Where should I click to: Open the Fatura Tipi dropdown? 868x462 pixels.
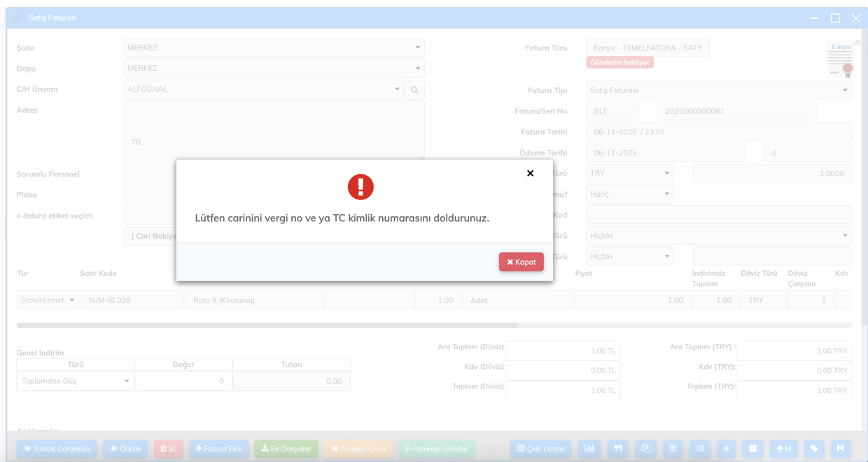pyautogui.click(x=718, y=90)
